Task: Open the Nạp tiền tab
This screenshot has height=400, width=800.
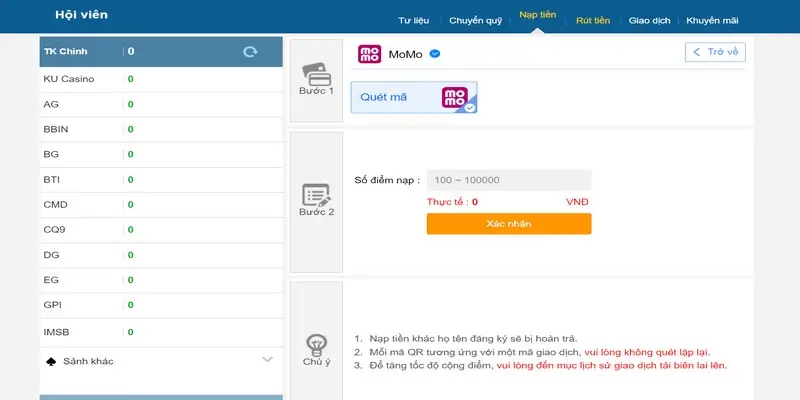Action: (538, 18)
